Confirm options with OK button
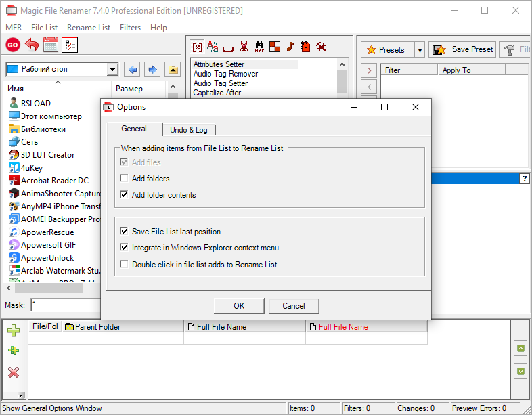The width and height of the screenshot is (532, 415). [x=239, y=306]
